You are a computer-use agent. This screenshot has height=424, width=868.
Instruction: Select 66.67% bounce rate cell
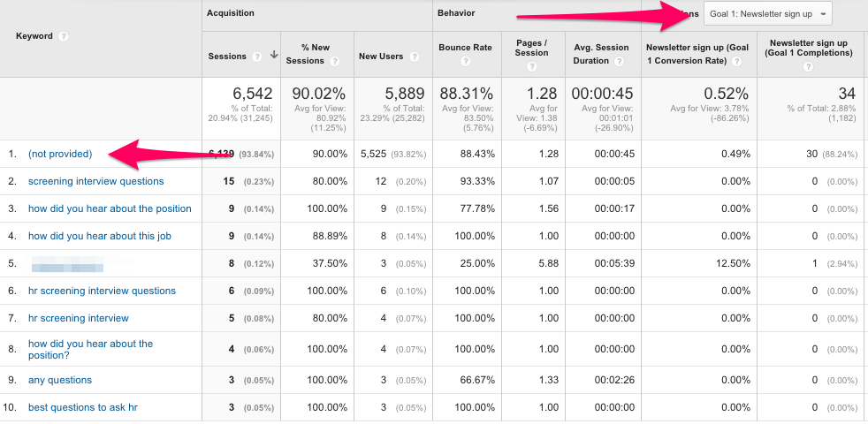pos(477,380)
